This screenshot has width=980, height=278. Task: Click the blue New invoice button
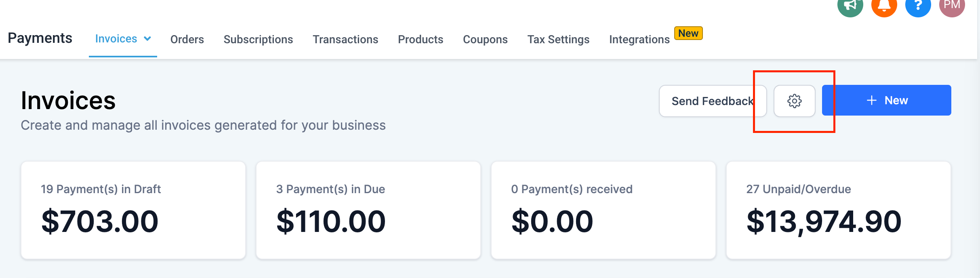point(887,100)
